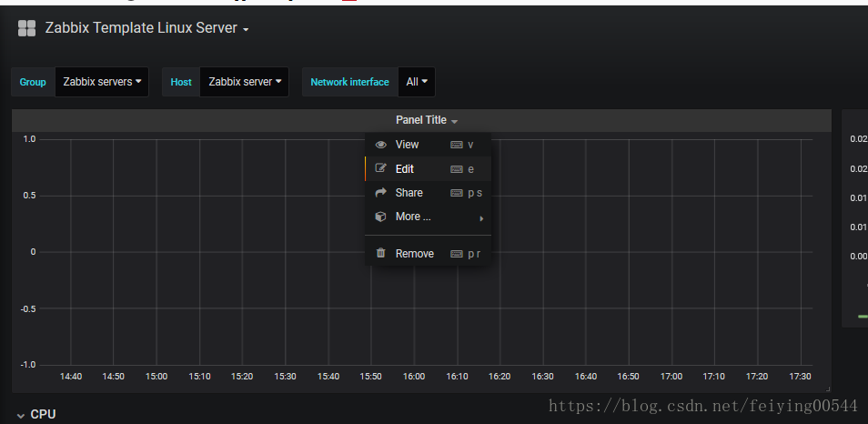Click the 0.5 y-axis label
This screenshot has height=424, width=868.
pyautogui.click(x=29, y=196)
